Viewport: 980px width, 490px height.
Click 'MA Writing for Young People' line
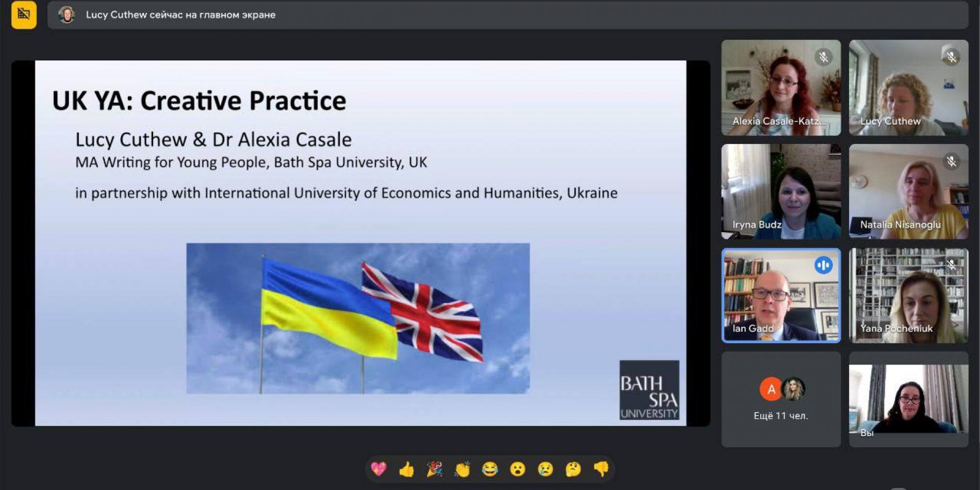251,162
